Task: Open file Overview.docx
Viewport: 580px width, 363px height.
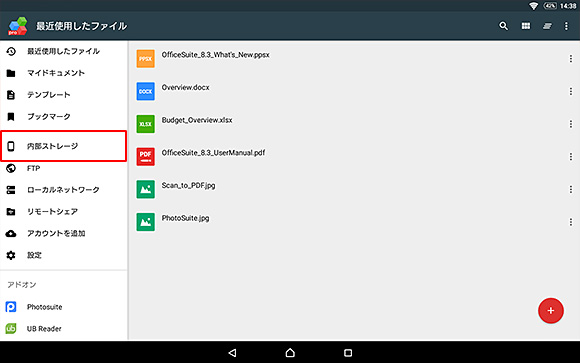Action: coord(185,88)
